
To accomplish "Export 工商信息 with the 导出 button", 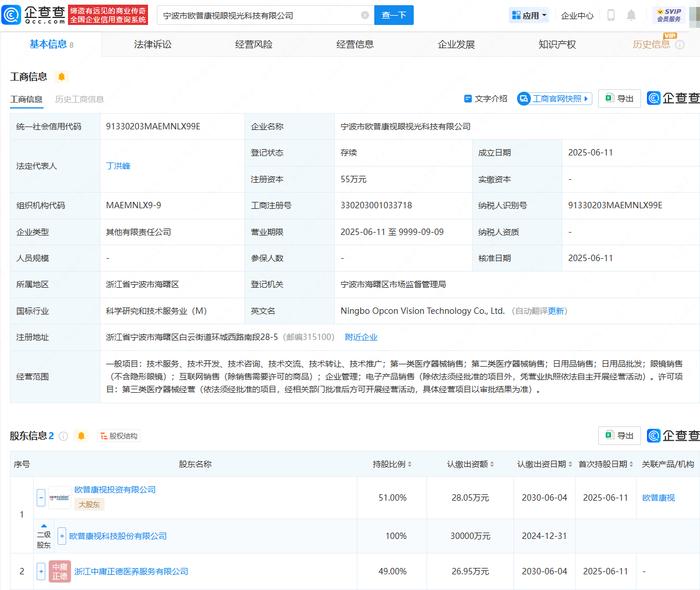I will tap(620, 98).
